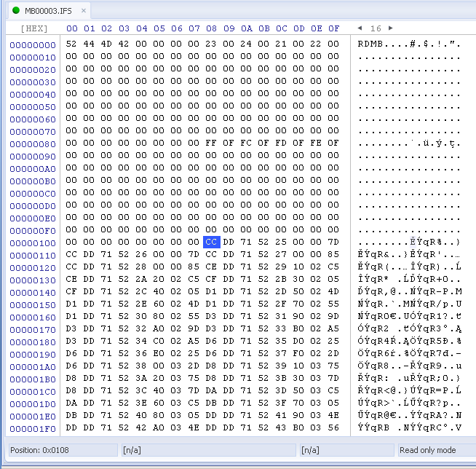Image resolution: width=476 pixels, height=469 pixels.
Task: Click column header 00
Action: (x=72, y=28)
